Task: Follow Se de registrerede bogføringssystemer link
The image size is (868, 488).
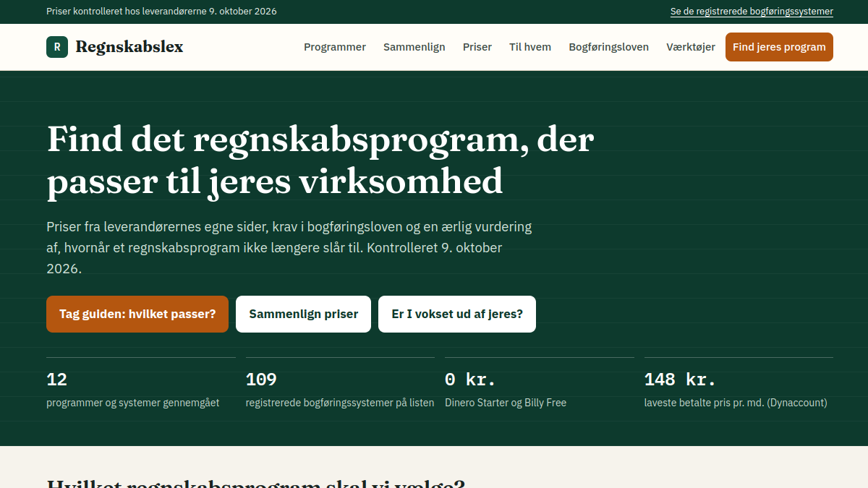Action: (752, 12)
